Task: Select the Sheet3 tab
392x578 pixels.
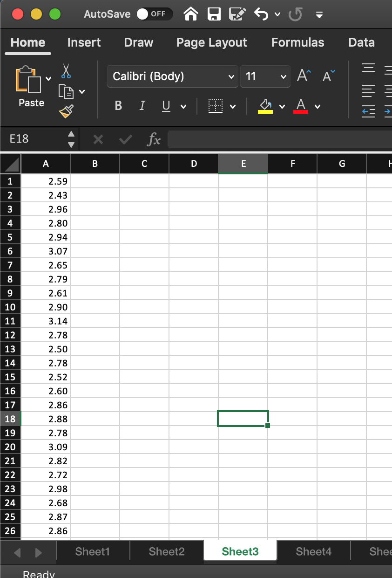Action: [x=240, y=551]
